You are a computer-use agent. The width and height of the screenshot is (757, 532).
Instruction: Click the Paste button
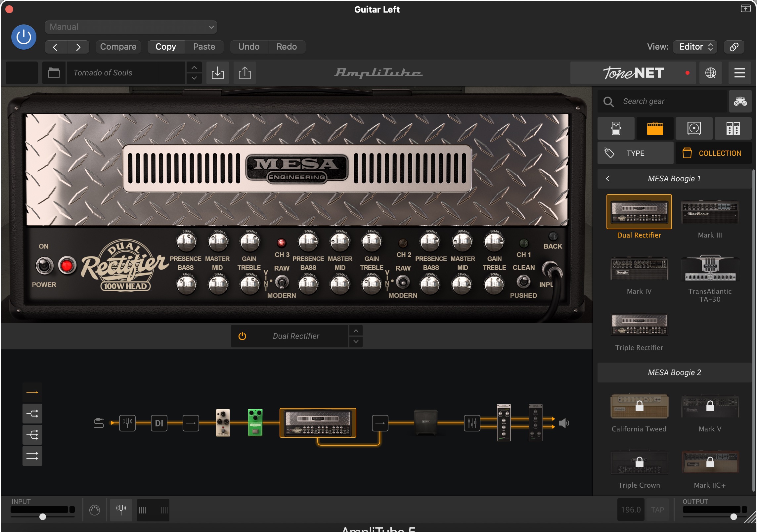[x=204, y=47]
